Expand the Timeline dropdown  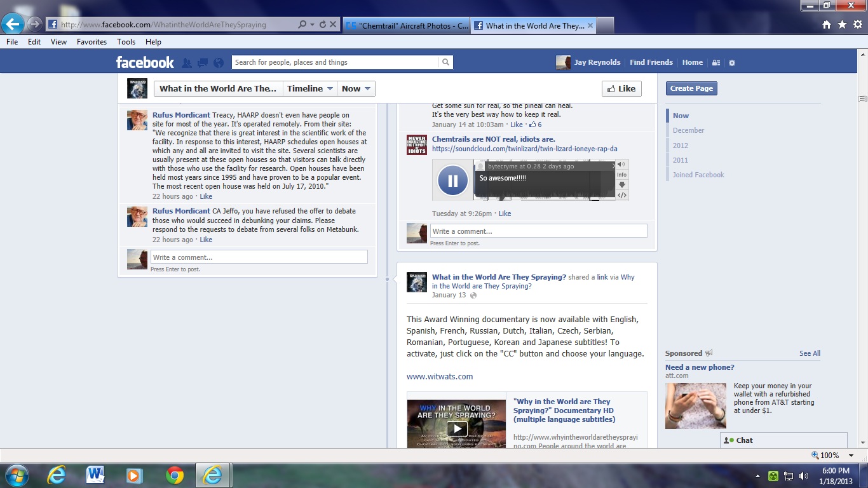[311, 88]
